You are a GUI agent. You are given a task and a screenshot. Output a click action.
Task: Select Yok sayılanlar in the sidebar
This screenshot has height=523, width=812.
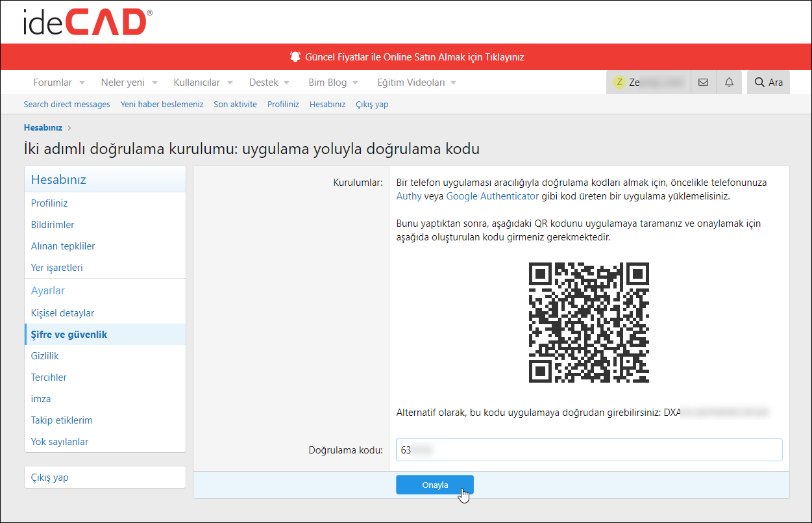coord(105,442)
